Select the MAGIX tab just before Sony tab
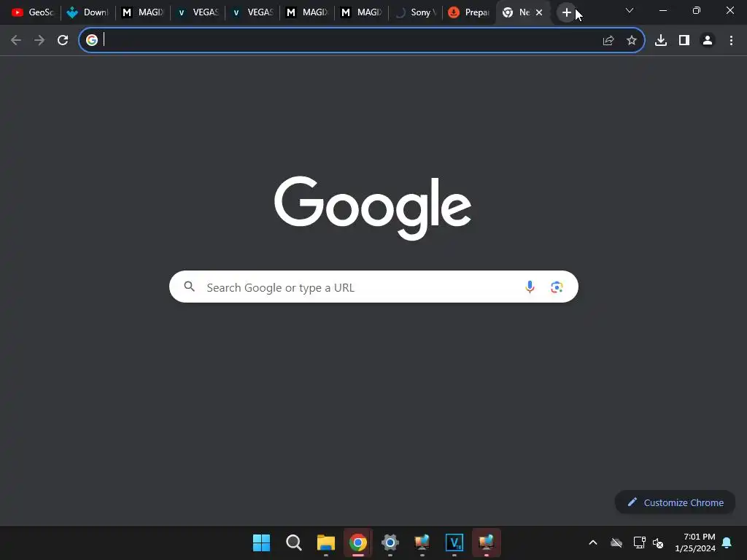Viewport: 747px width, 560px height. pos(362,12)
